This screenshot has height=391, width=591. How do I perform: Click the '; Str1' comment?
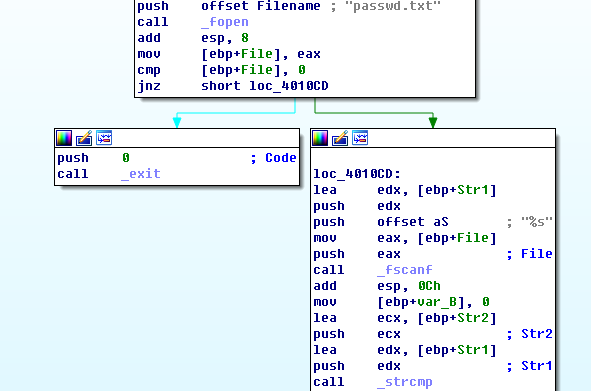coord(529,366)
